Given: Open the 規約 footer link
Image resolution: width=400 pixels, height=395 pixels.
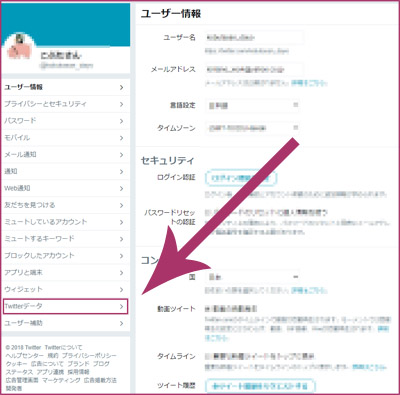Looking at the screenshot, I should click(53, 356).
